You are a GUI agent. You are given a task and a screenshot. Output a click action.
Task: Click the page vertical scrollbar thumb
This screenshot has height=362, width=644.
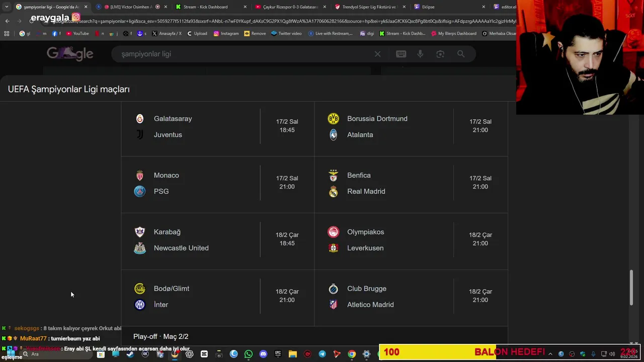pos(631,288)
